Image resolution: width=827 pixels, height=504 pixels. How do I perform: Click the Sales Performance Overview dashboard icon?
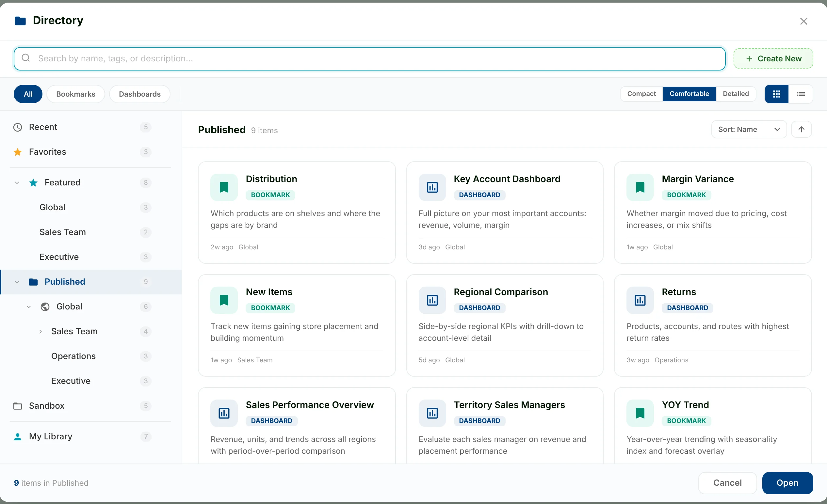point(224,413)
